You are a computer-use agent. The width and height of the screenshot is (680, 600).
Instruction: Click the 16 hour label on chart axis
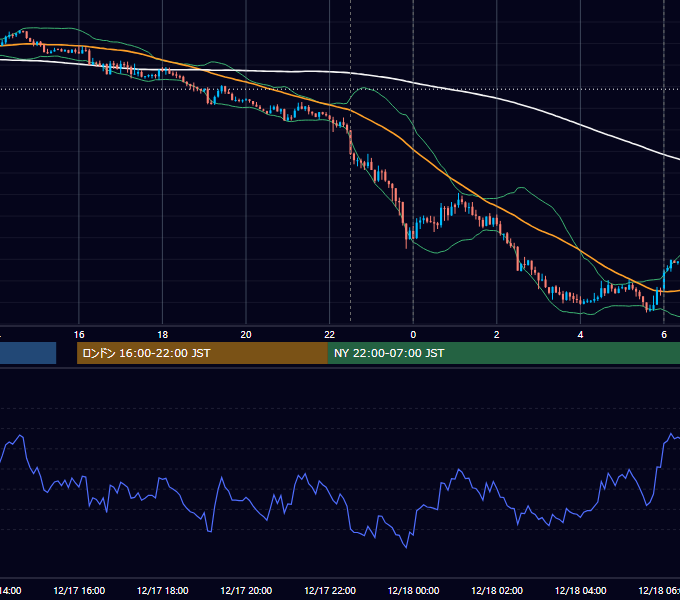coord(79,335)
